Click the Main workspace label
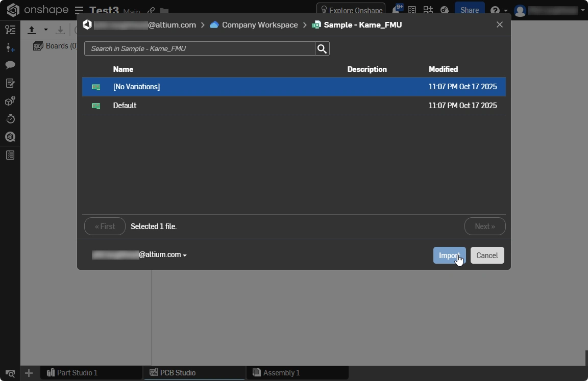 coord(132,12)
